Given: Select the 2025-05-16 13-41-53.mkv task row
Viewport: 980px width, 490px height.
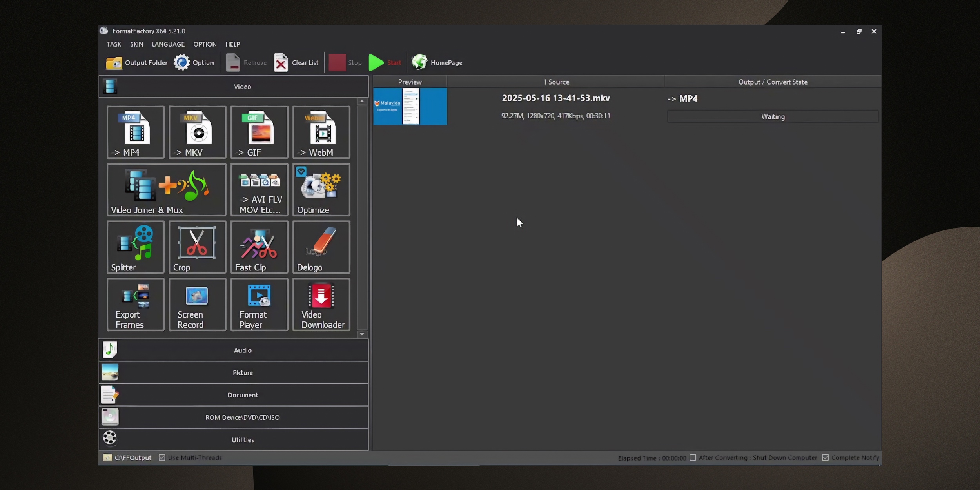Looking at the screenshot, I should click(x=627, y=107).
